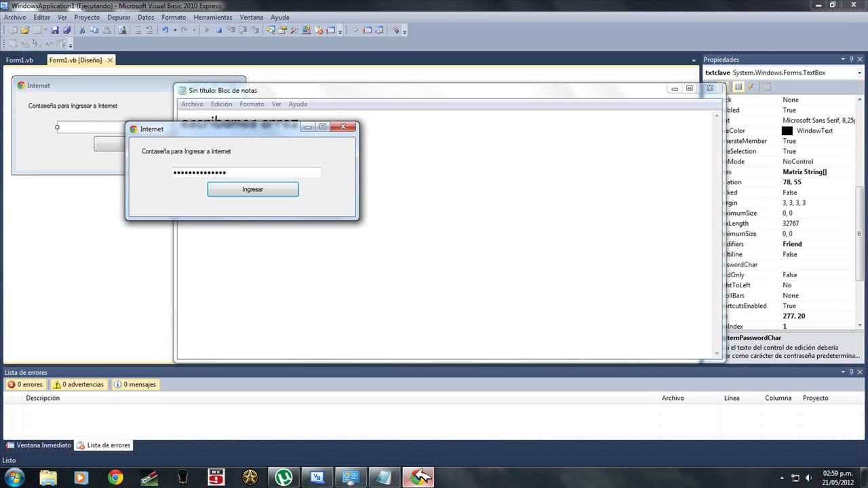Click the Undo arrow icon

(x=165, y=30)
